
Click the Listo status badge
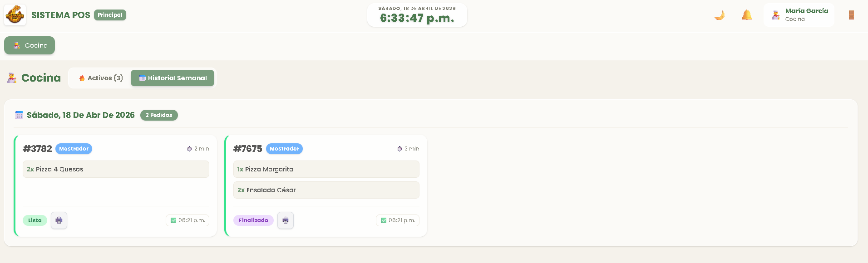[35, 220]
